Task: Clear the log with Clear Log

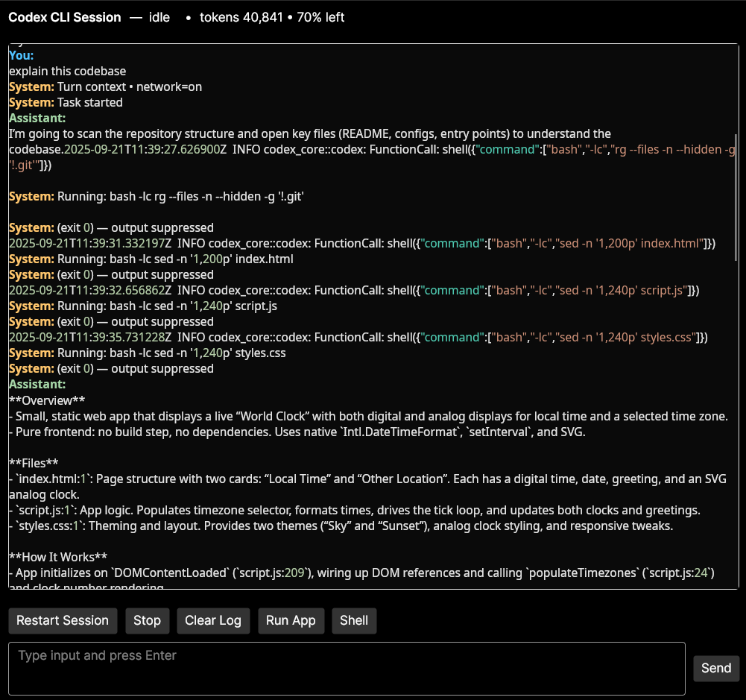Action: (213, 621)
